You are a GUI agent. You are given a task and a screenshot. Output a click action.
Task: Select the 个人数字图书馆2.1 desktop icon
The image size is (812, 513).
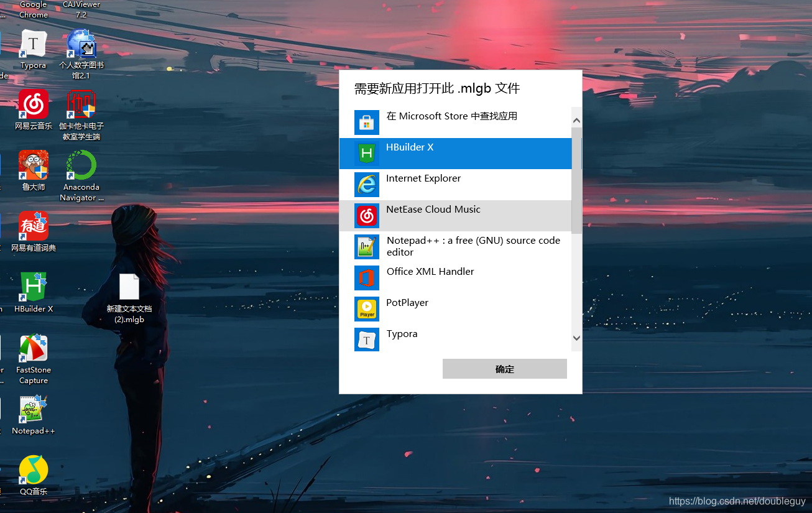[81, 54]
